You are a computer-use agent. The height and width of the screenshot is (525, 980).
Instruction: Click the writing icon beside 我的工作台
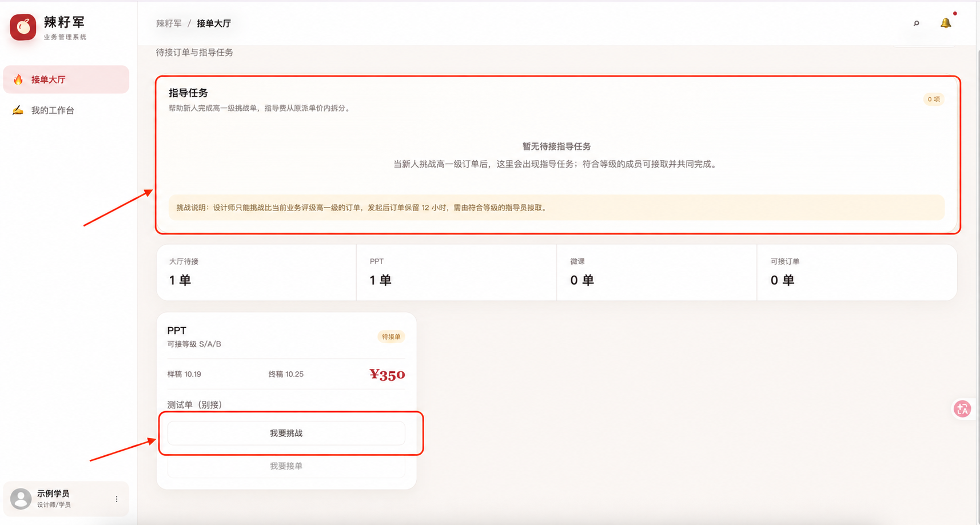18,110
